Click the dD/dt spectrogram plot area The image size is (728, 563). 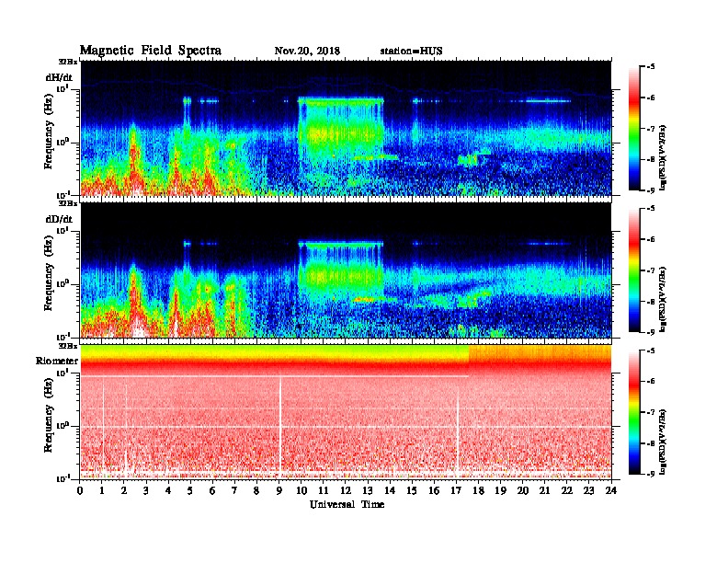tap(346, 270)
